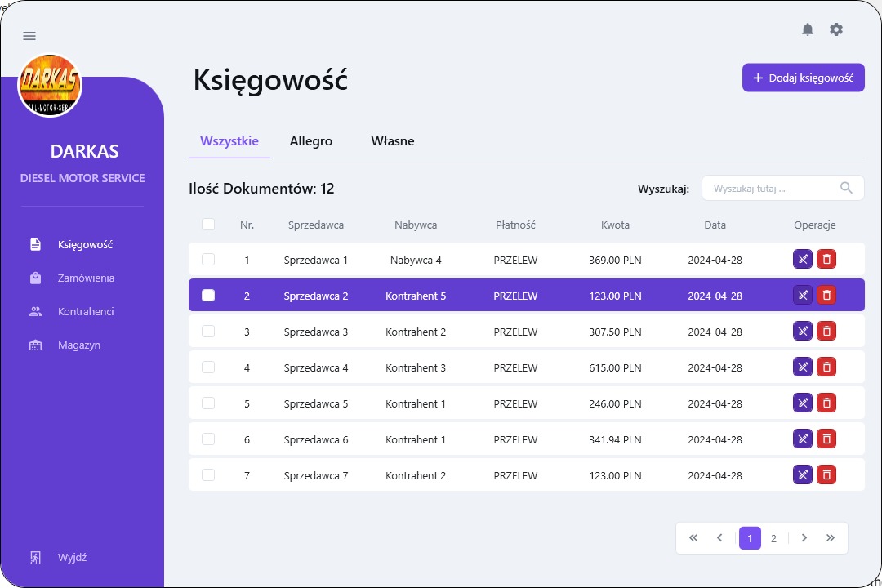The height and width of the screenshot is (588, 882).
Task: Exit the app via the Wyjdź icon
Action: (x=35, y=557)
